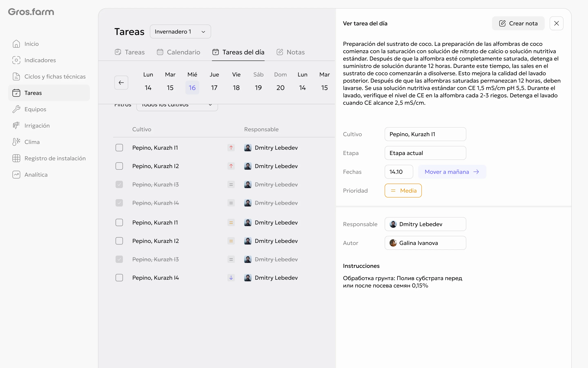
Task: Open the Cultivo field in the task panel
Action: [x=425, y=134]
